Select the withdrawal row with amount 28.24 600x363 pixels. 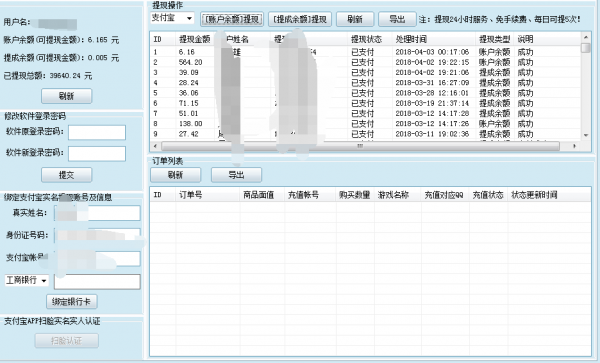365,83
